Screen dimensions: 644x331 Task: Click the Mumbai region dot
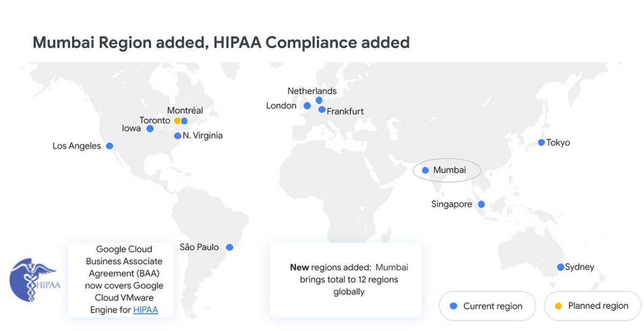coord(425,170)
